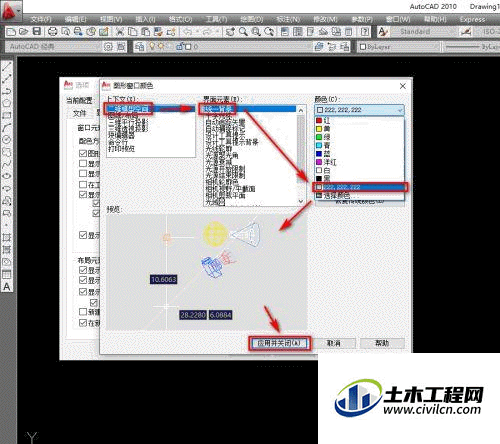Viewport: 500px width, 444px height.
Task: Open the color dropdown showing 222,222,222
Action: 359,110
